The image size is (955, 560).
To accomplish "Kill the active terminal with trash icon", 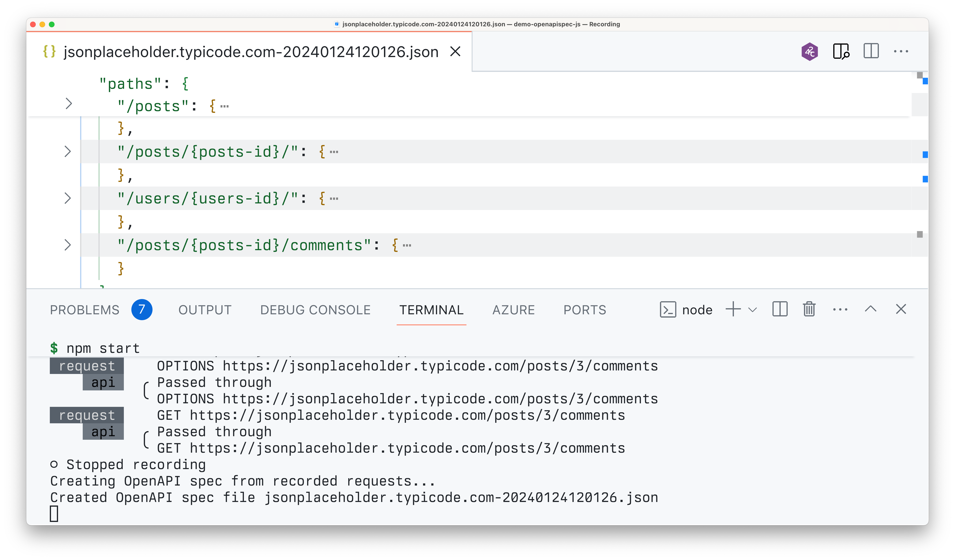I will click(809, 309).
